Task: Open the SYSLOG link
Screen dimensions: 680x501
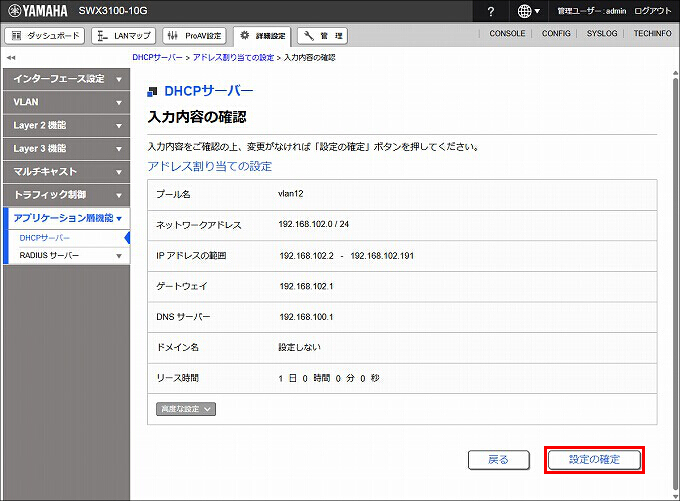Action: tap(602, 33)
